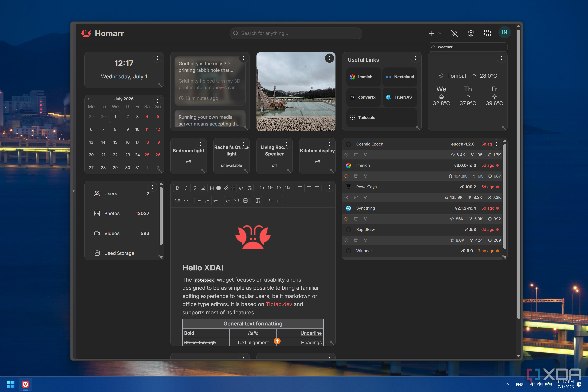The image size is (588, 392).
Task: Click the fountain photo thumbnail
Action: (296, 92)
